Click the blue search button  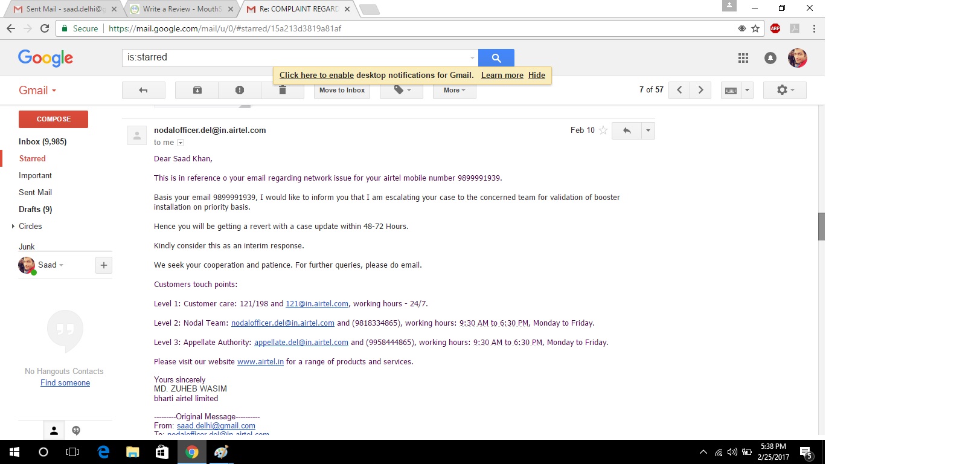pyautogui.click(x=496, y=58)
